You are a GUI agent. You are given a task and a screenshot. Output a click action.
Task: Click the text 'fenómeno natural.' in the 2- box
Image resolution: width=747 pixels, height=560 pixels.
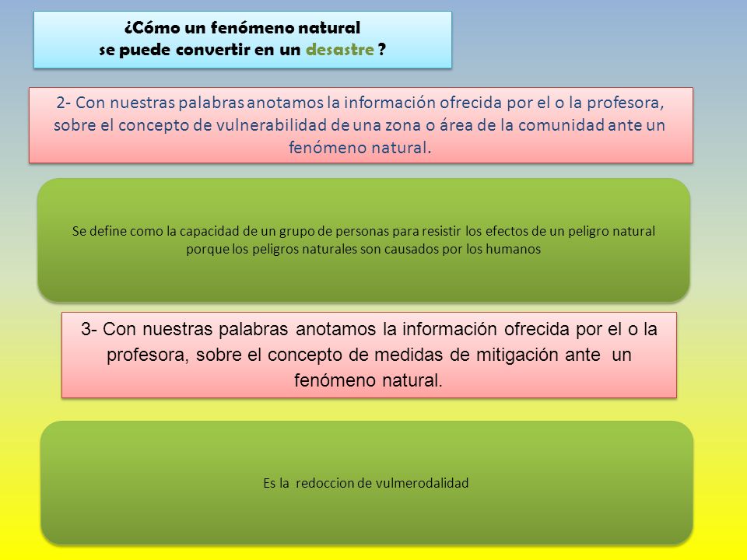(x=359, y=148)
